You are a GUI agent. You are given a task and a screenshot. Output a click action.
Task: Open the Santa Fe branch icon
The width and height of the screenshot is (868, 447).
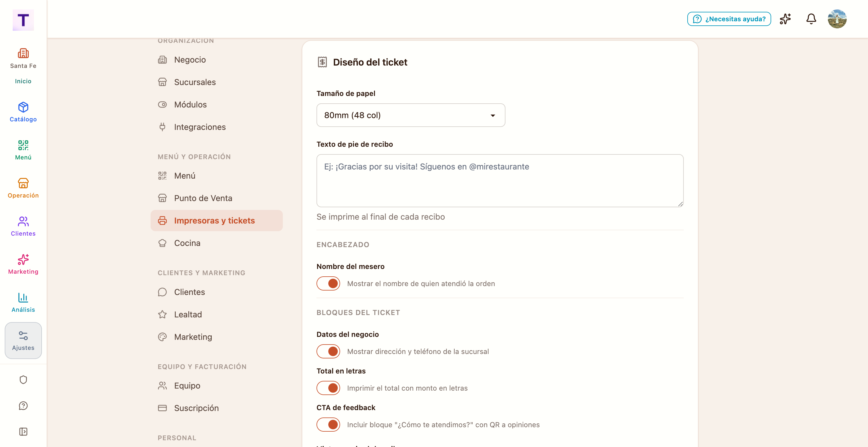(23, 53)
